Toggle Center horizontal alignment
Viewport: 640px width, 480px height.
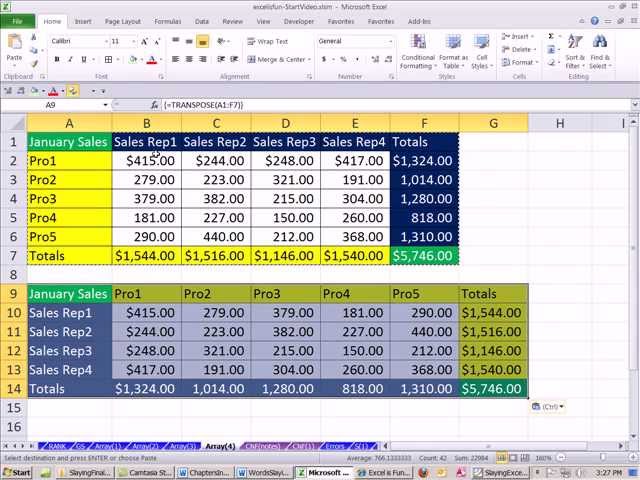click(189, 60)
